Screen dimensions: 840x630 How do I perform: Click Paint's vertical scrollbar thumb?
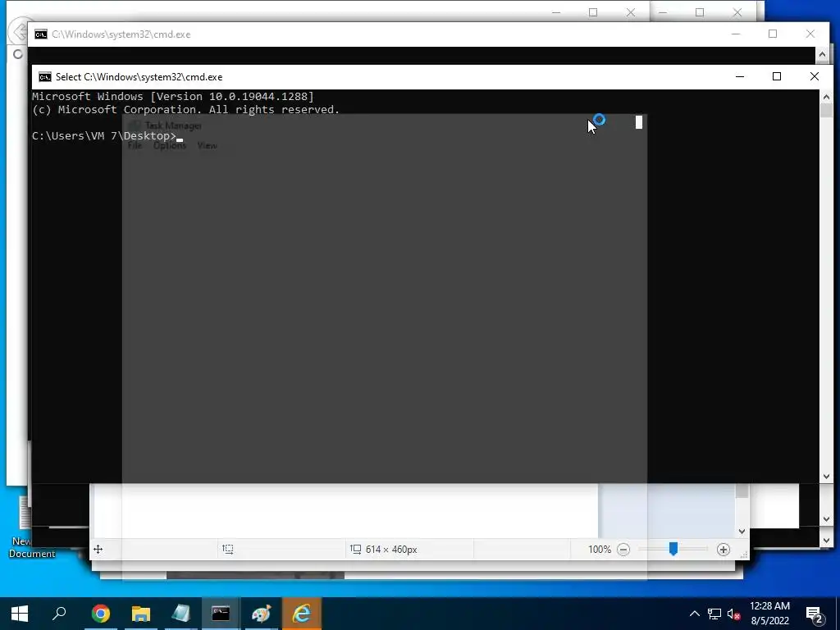pos(742,491)
